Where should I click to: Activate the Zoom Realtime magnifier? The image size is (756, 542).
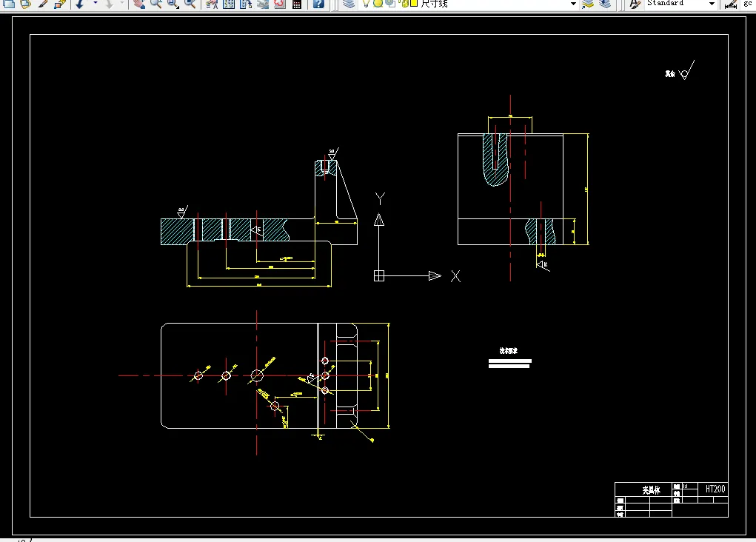tap(155, 4)
